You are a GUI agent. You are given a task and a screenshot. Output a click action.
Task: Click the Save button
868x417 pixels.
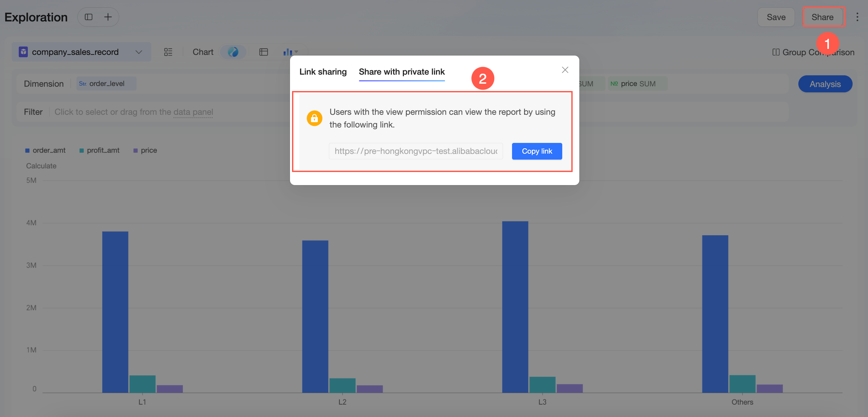click(776, 17)
